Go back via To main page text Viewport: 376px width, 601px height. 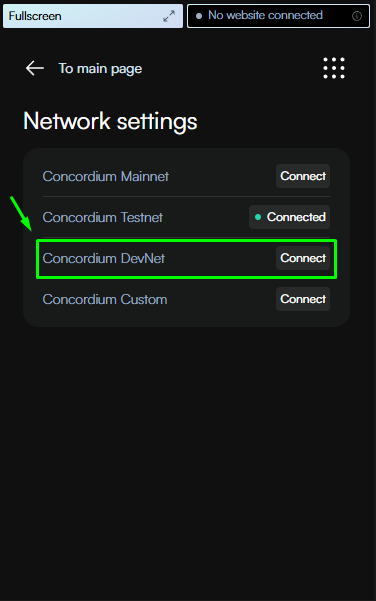coord(100,69)
